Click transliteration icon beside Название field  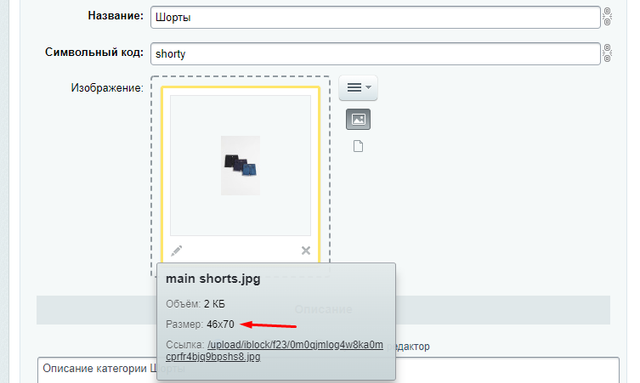(607, 17)
